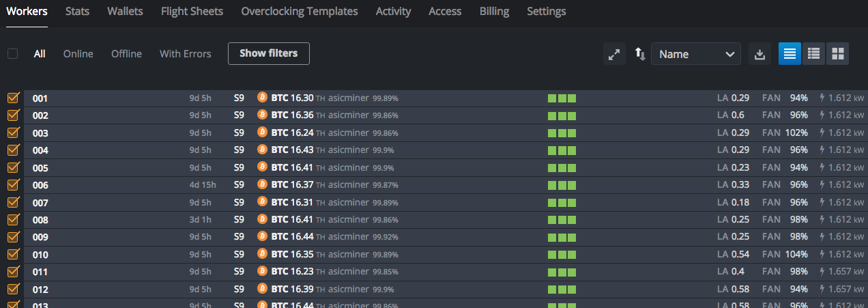This screenshot has height=308, width=868.
Task: Toggle the sort direction arrows icon
Action: 640,54
